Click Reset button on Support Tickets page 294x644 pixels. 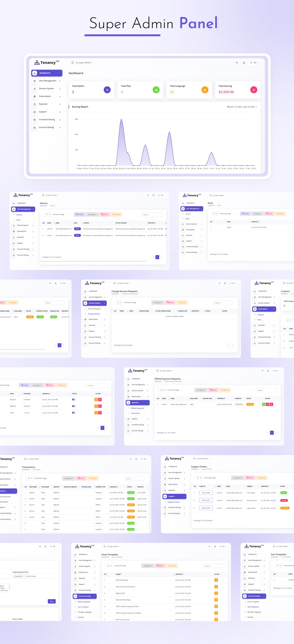(250, 478)
